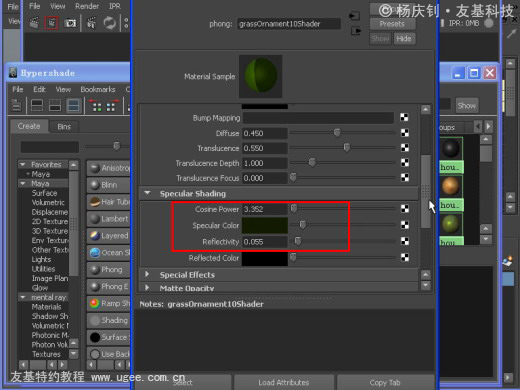Open the Hypershade Bookmarks menu
This screenshot has width=520, height=390.
tap(98, 89)
